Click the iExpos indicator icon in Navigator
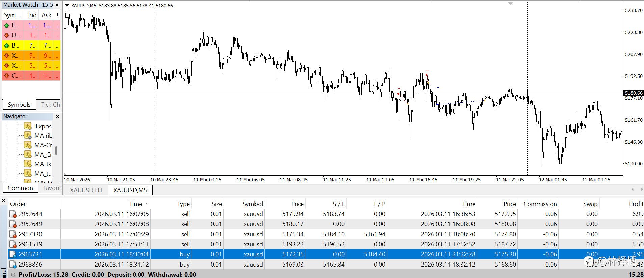Image resolution: width=644 pixels, height=278 pixels. tap(28, 126)
